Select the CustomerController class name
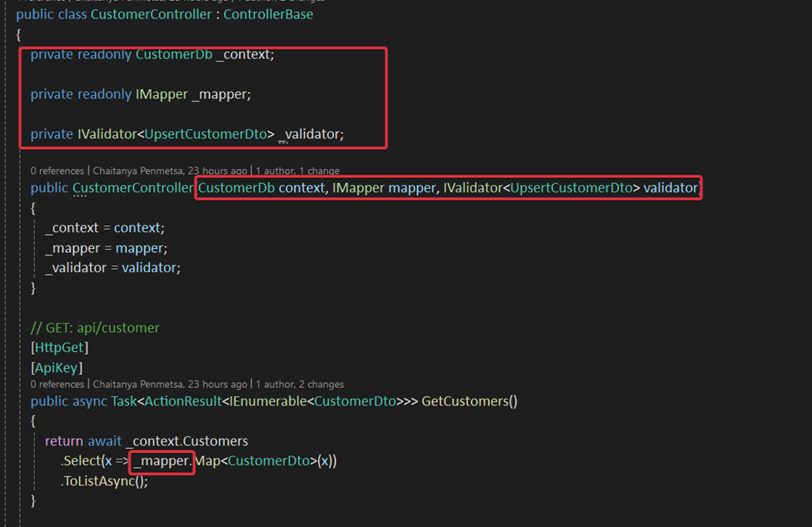The image size is (812, 527). tap(151, 14)
